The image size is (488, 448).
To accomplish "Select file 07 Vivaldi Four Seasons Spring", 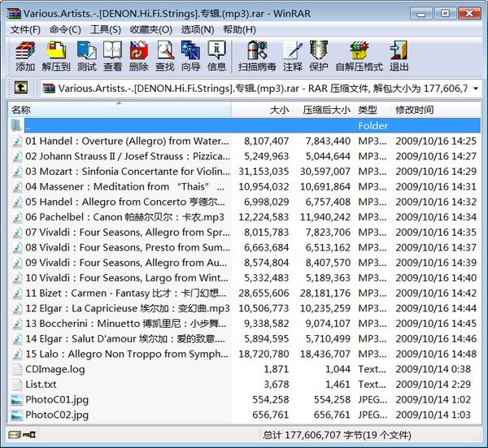I will pyautogui.click(x=245, y=233).
